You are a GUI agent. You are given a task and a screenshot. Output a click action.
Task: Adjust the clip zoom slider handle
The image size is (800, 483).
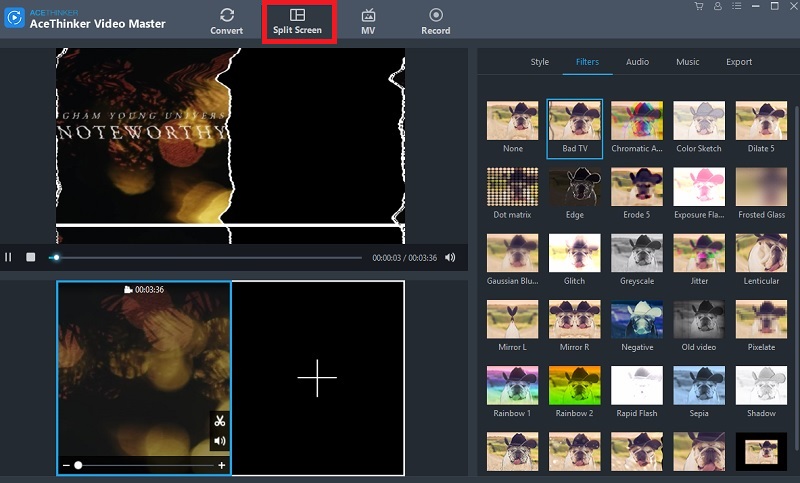pos(78,465)
